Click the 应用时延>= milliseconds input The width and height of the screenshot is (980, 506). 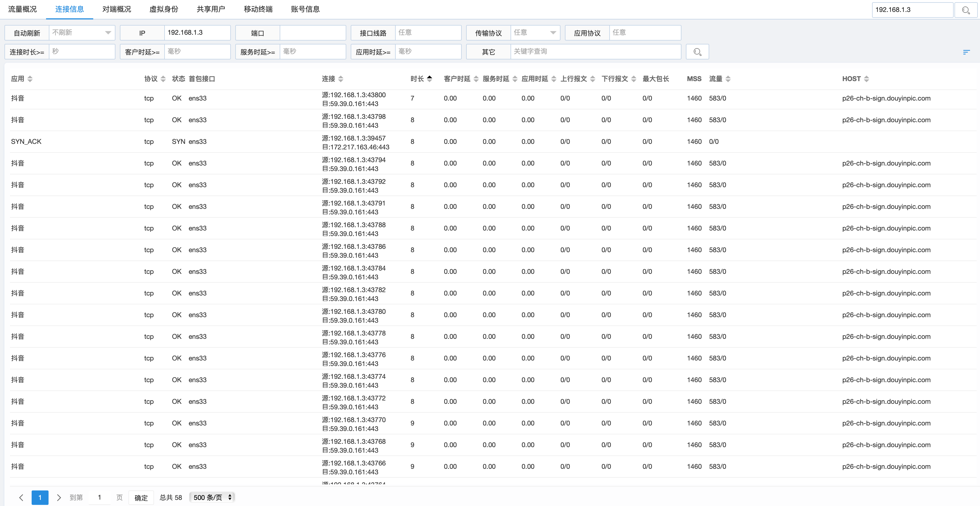click(x=428, y=51)
